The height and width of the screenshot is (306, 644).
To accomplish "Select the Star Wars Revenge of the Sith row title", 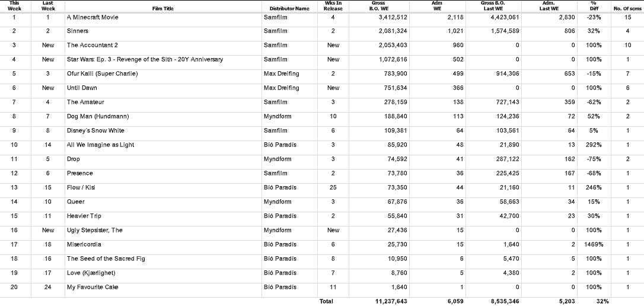I will [145, 59].
